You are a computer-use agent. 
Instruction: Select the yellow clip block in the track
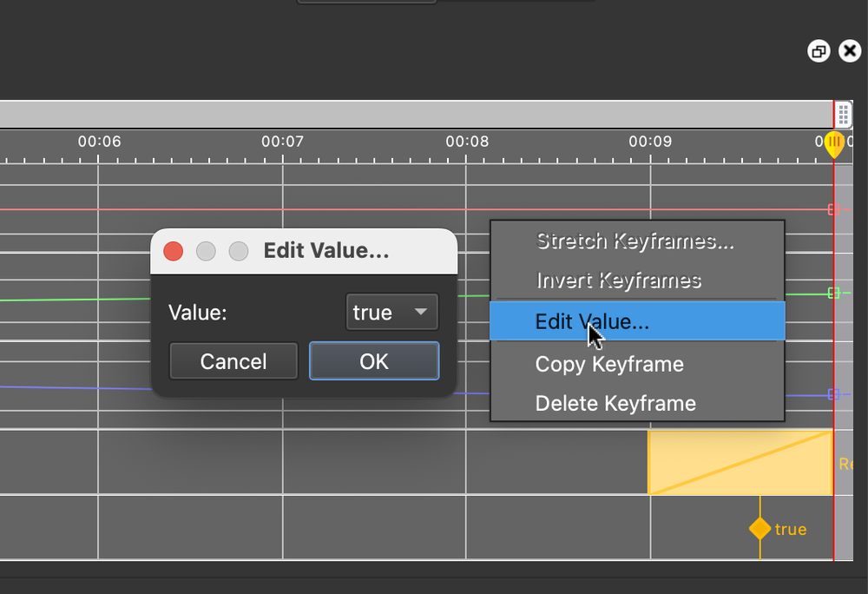coord(740,463)
